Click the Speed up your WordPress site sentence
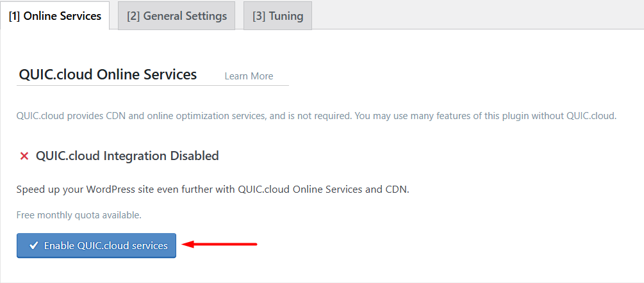This screenshot has height=283, width=644. click(x=213, y=190)
